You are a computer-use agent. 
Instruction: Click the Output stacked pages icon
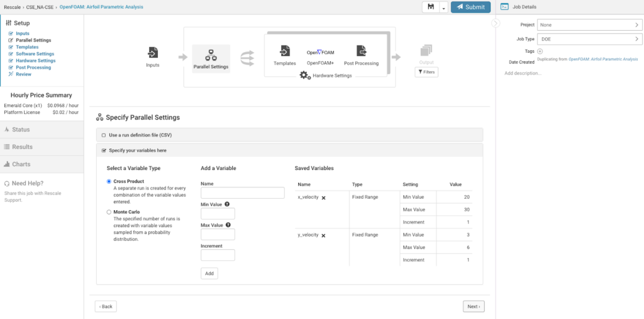[426, 51]
